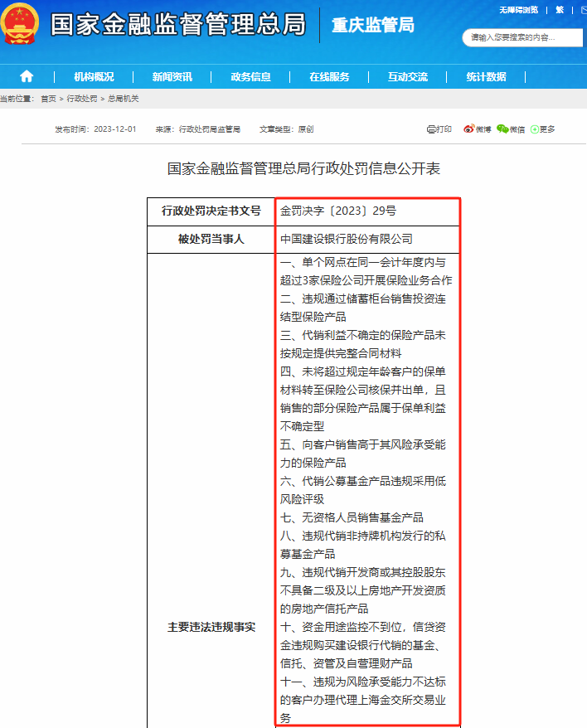Open 机构概况 menu
The height and width of the screenshot is (728, 587).
pos(94,76)
